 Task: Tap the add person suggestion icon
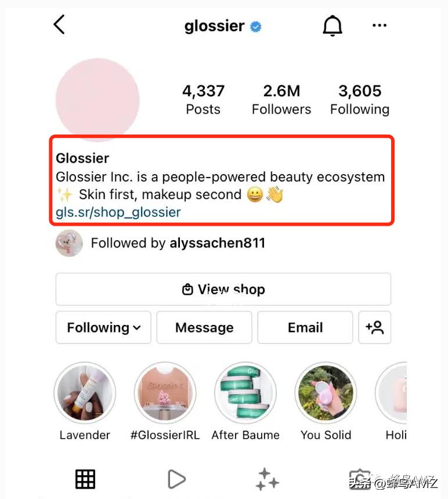tap(374, 327)
